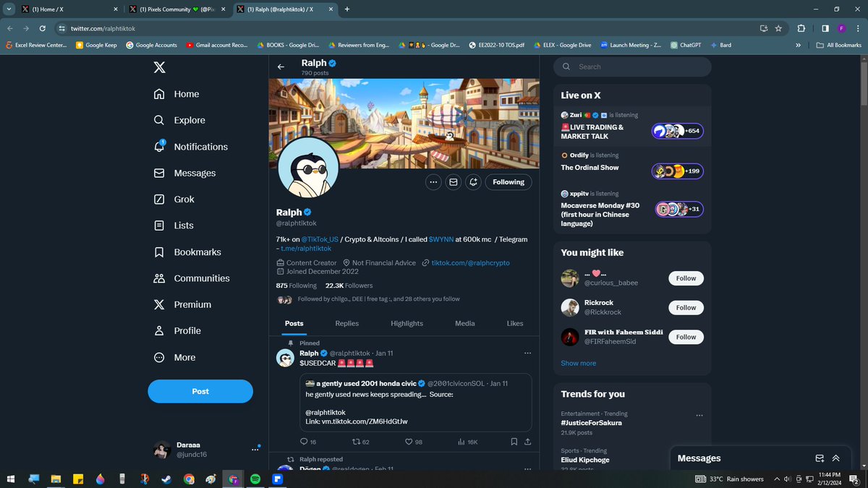Open the Windows Start menu
This screenshot has height=488, width=868.
click(x=12, y=479)
